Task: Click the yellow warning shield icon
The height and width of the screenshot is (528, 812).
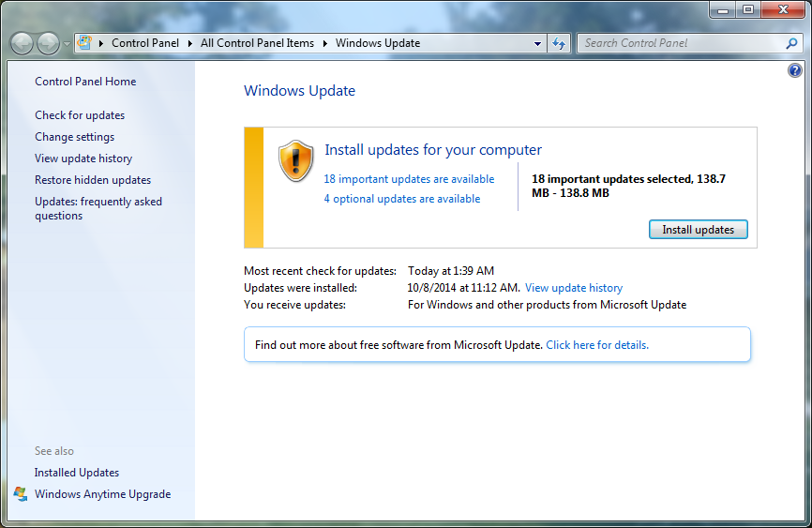Action: pos(296,160)
